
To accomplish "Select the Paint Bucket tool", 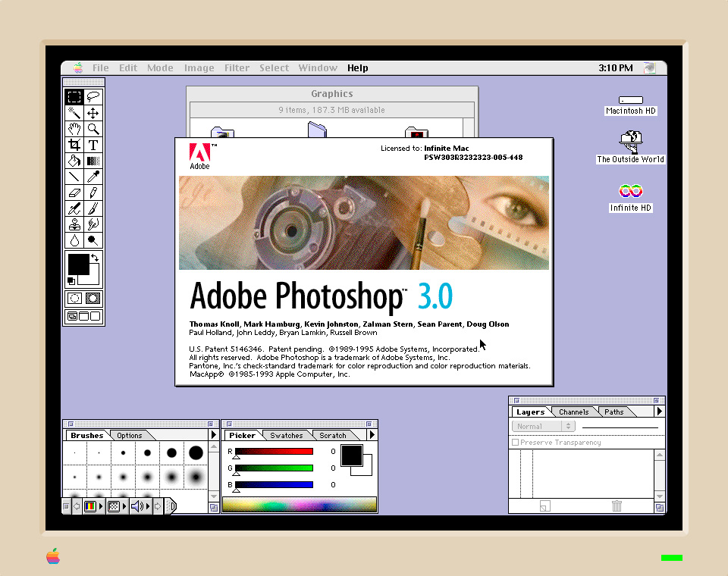I will pos(74,161).
